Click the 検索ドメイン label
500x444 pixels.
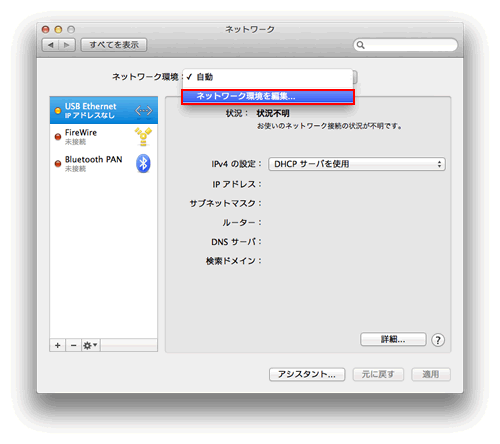tap(234, 261)
